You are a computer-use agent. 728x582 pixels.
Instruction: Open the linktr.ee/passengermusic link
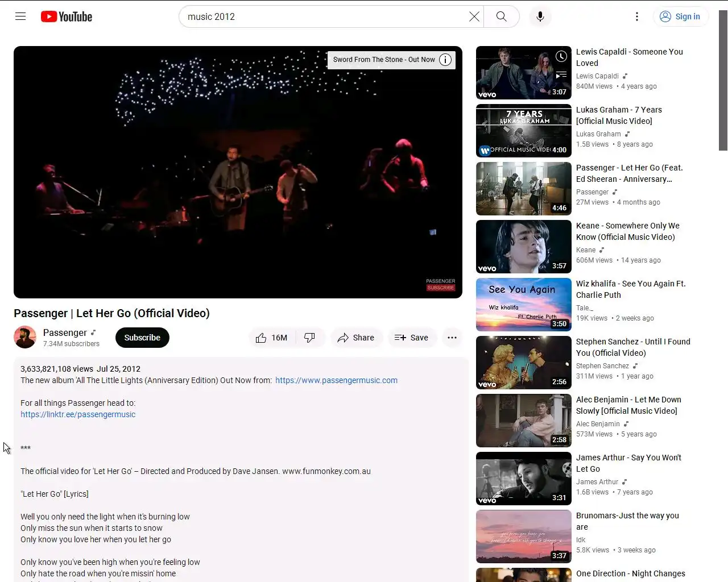click(x=78, y=414)
